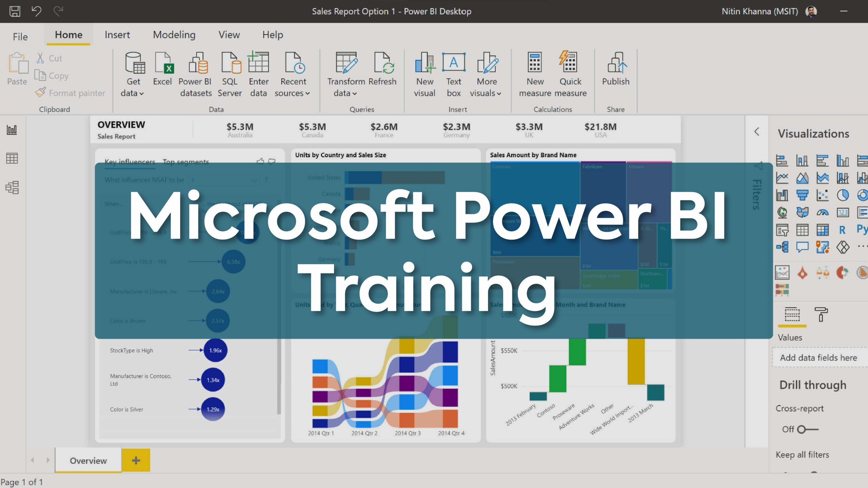Click the Overview report page tab
The width and height of the screenshot is (868, 488).
click(88, 460)
